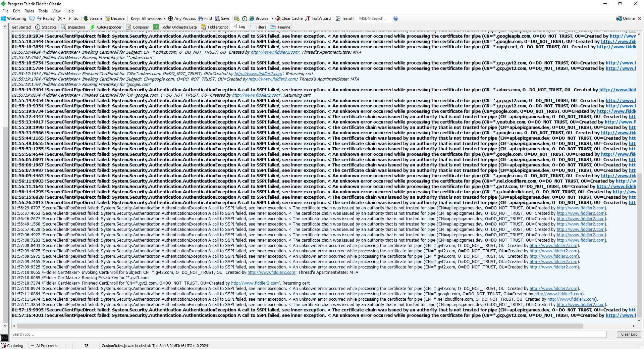Open the dropdown arrow beside Remove X
This screenshot has height=349, width=644.
[x=64, y=18]
